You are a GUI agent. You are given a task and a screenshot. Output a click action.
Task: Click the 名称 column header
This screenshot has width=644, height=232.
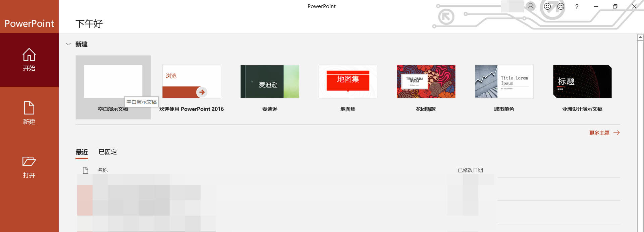click(x=103, y=170)
